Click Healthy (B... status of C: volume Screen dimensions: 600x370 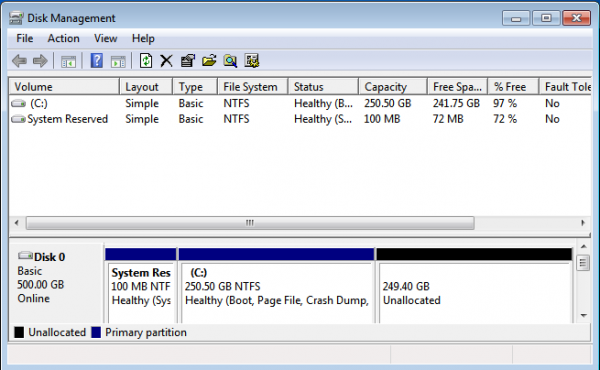coord(323,103)
